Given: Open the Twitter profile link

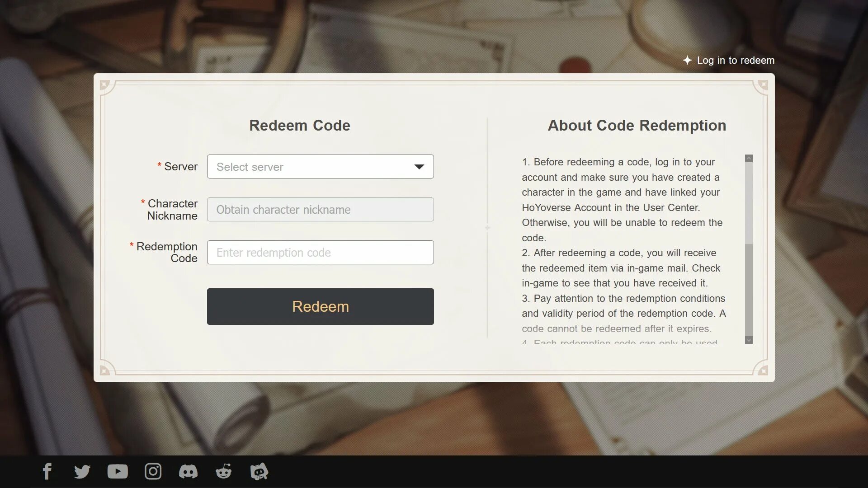Looking at the screenshot, I should tap(82, 471).
